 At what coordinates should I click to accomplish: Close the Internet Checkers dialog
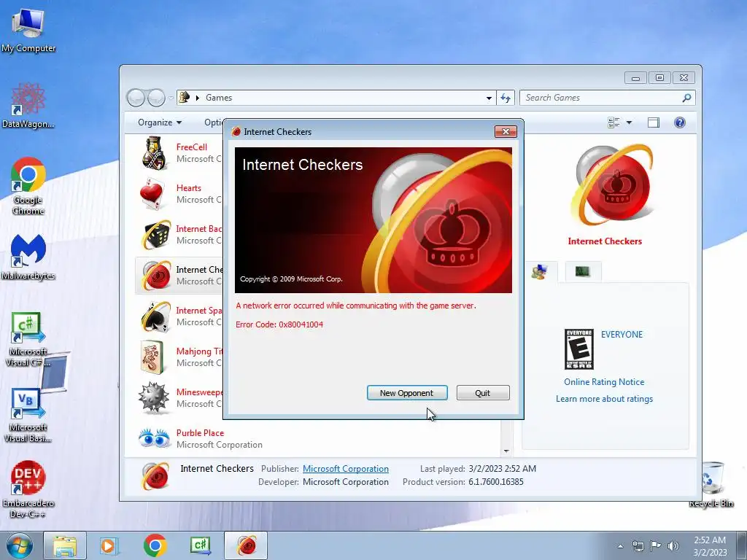[506, 131]
